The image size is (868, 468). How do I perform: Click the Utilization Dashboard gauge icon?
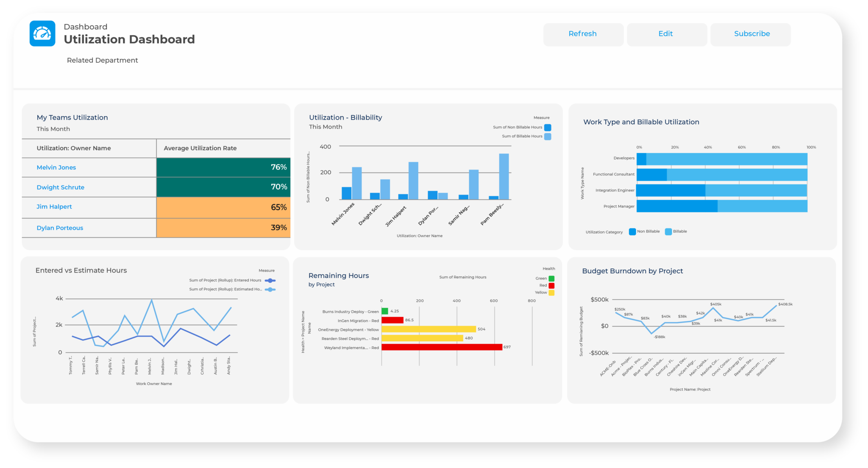pyautogui.click(x=42, y=33)
